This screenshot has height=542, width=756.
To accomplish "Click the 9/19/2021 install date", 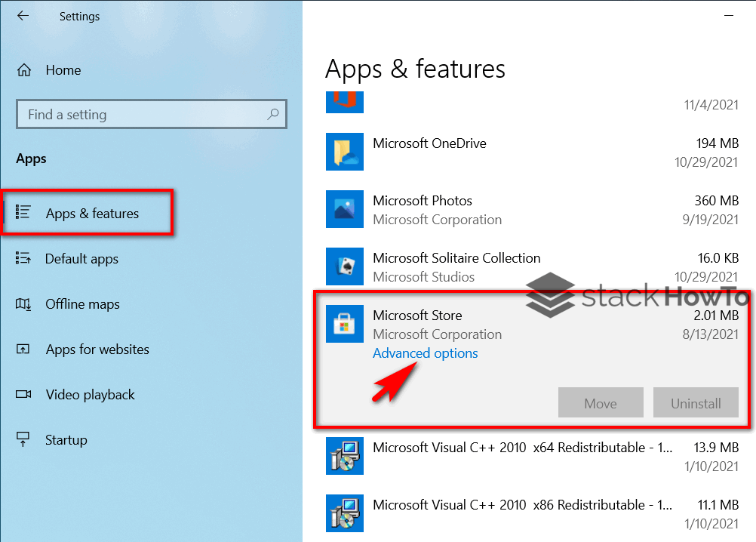I will click(710, 220).
